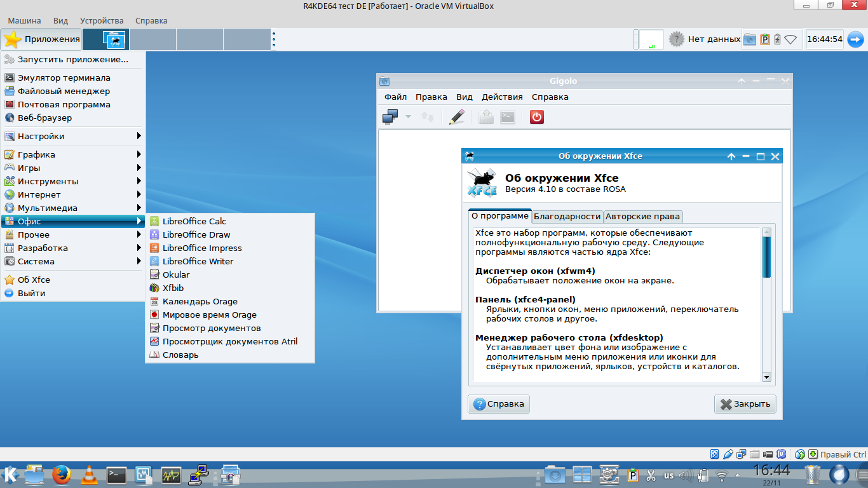The height and width of the screenshot is (488, 868).
Task: Select Выйти in the applications menu
Action: point(73,293)
